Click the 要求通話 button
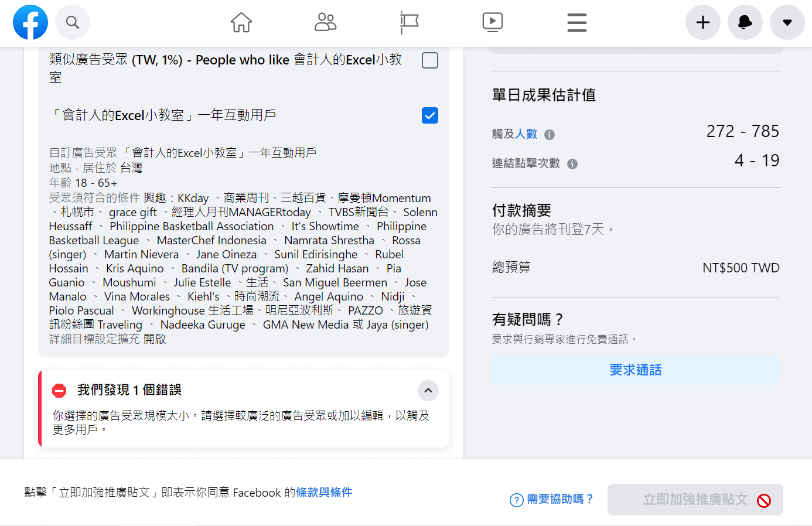The width and height of the screenshot is (812, 526). (x=636, y=370)
